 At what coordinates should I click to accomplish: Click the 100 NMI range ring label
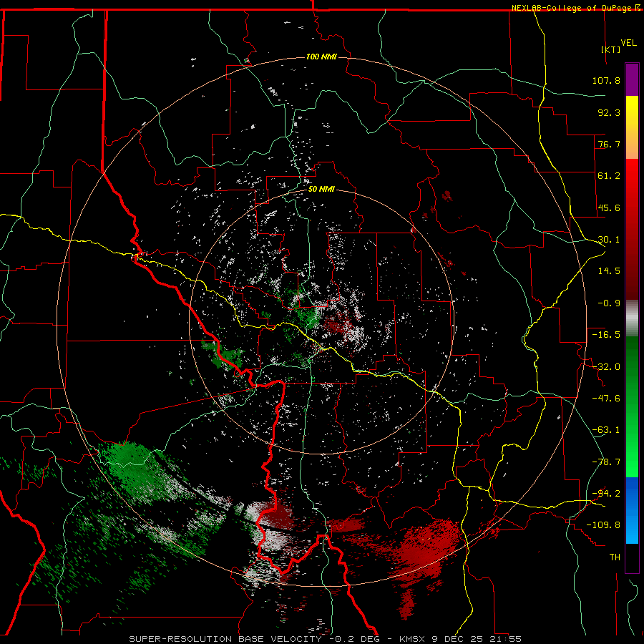coord(321,57)
